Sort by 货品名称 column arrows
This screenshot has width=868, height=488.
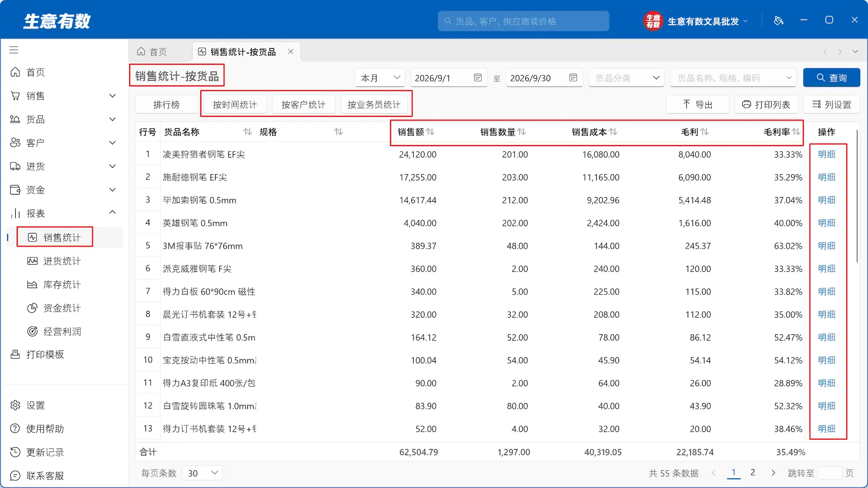[247, 132]
